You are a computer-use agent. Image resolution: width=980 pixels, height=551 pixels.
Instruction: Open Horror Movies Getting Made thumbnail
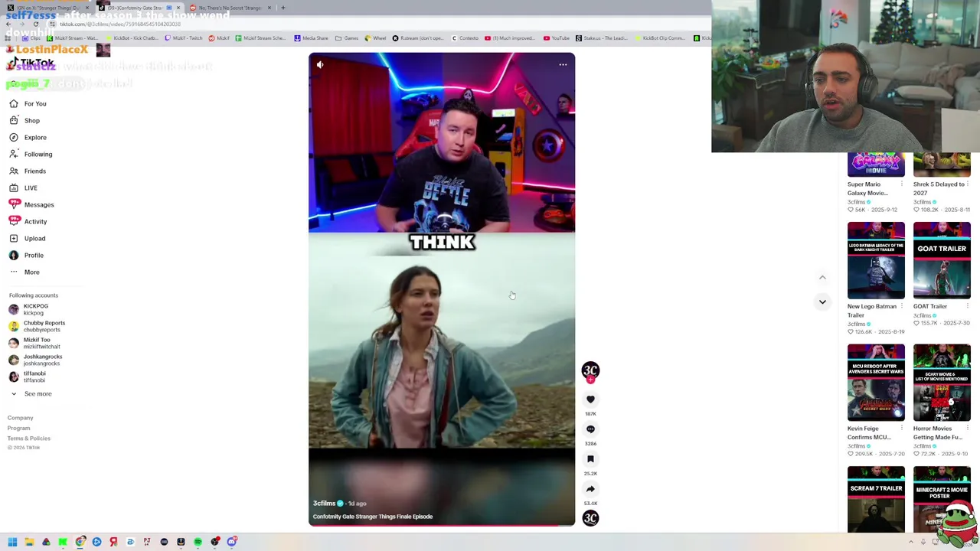pyautogui.click(x=942, y=383)
